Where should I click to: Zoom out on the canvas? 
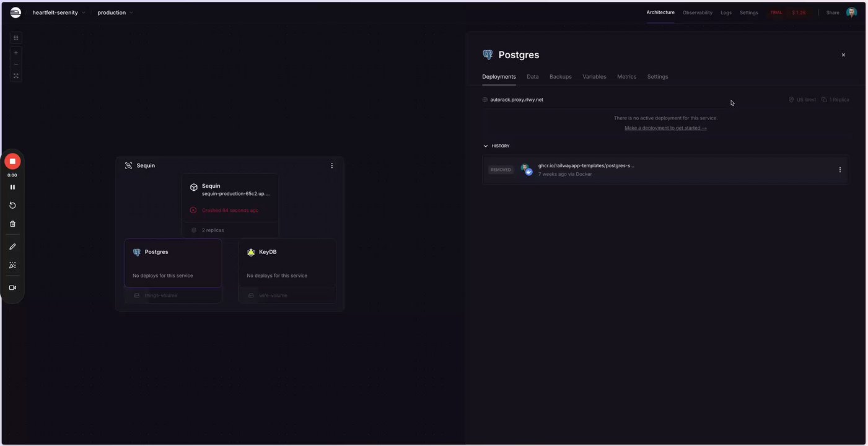click(16, 64)
